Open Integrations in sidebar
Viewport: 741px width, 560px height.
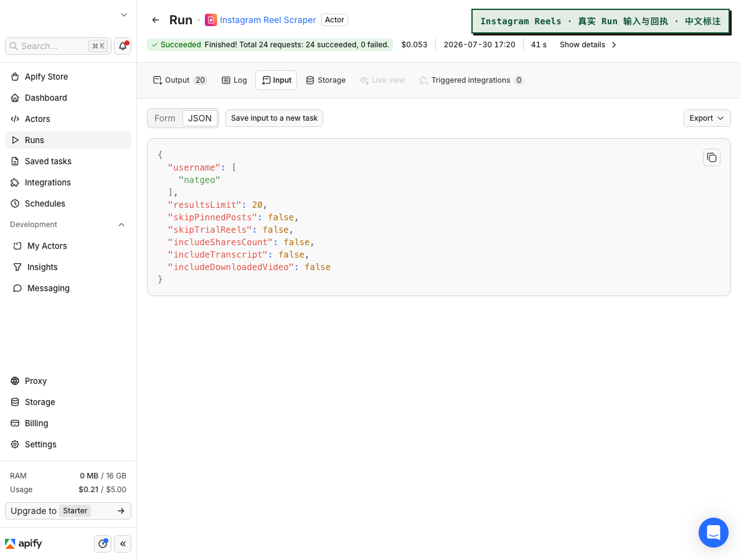(x=68, y=183)
